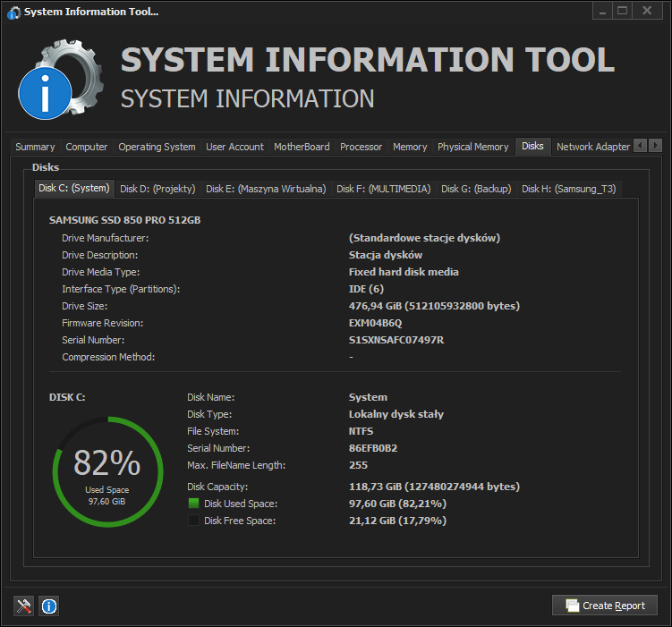Open the Processor tab
Image resolution: width=672 pixels, height=627 pixels.
tap(361, 147)
